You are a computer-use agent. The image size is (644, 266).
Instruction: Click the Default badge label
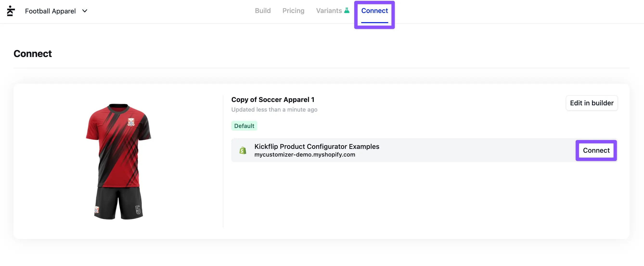244,126
